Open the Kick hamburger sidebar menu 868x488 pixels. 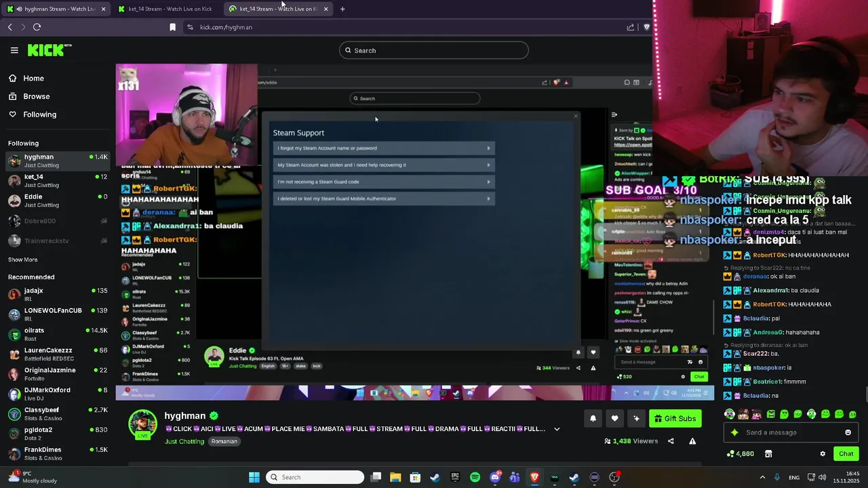[14, 50]
